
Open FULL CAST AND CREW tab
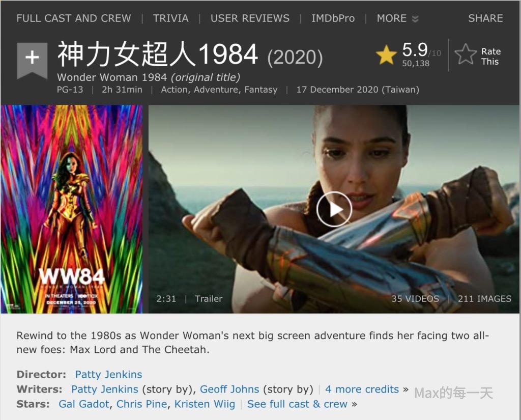[x=74, y=18]
